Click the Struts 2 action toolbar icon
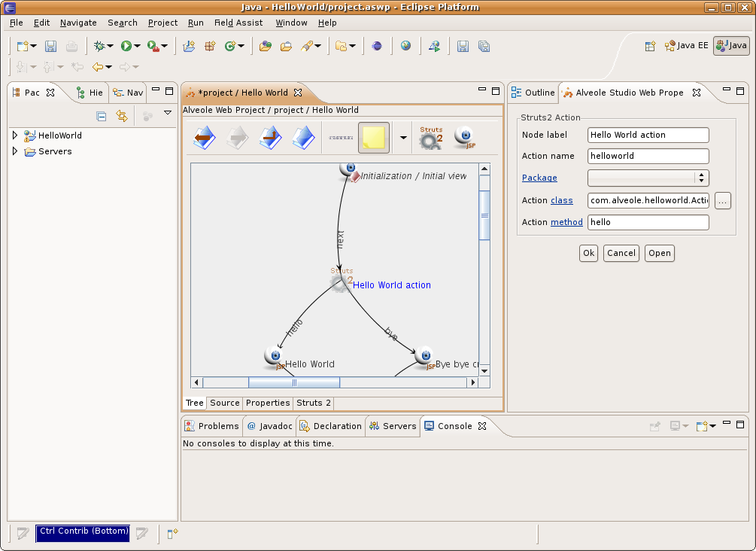This screenshot has width=756, height=551. click(x=431, y=138)
